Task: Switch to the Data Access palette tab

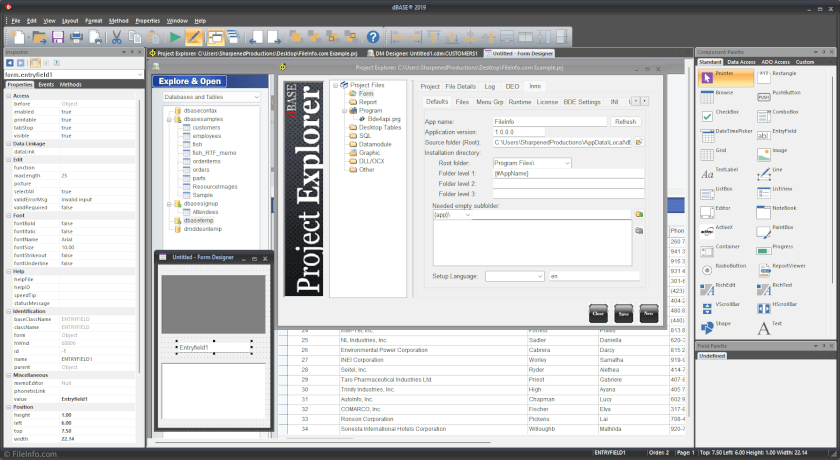Action: 741,62
